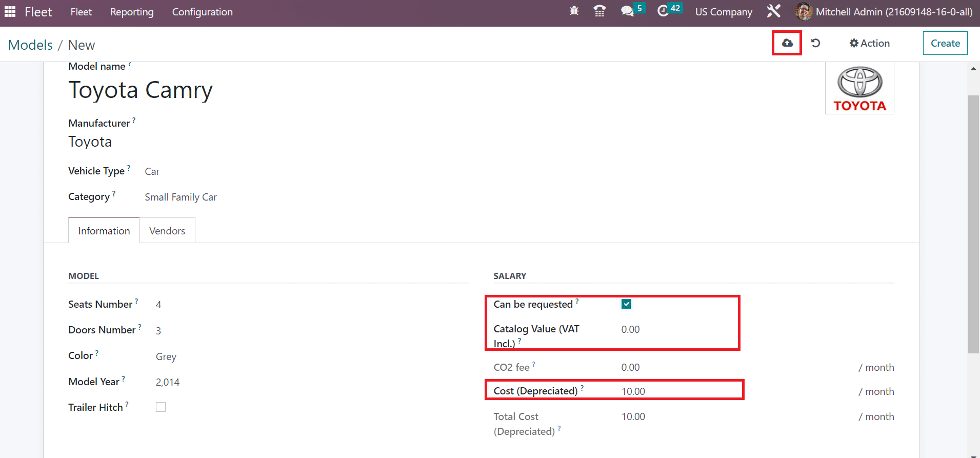The width and height of the screenshot is (980, 458).
Task: Toggle the Can be requested checkbox
Action: (x=626, y=304)
